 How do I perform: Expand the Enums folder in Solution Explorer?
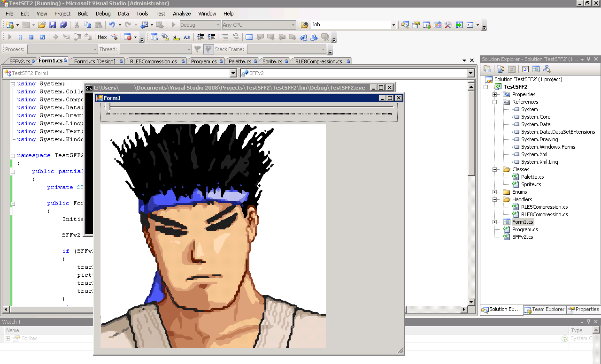coord(494,192)
